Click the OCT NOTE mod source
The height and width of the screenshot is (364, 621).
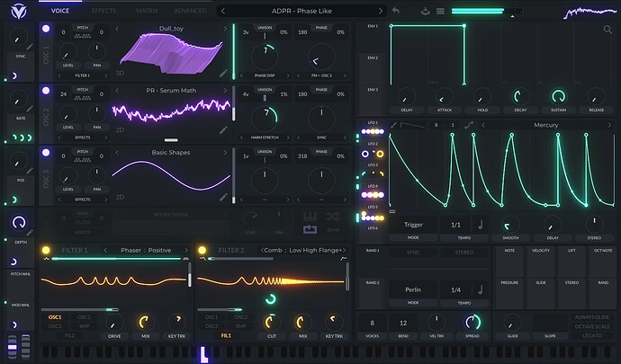[603, 262]
